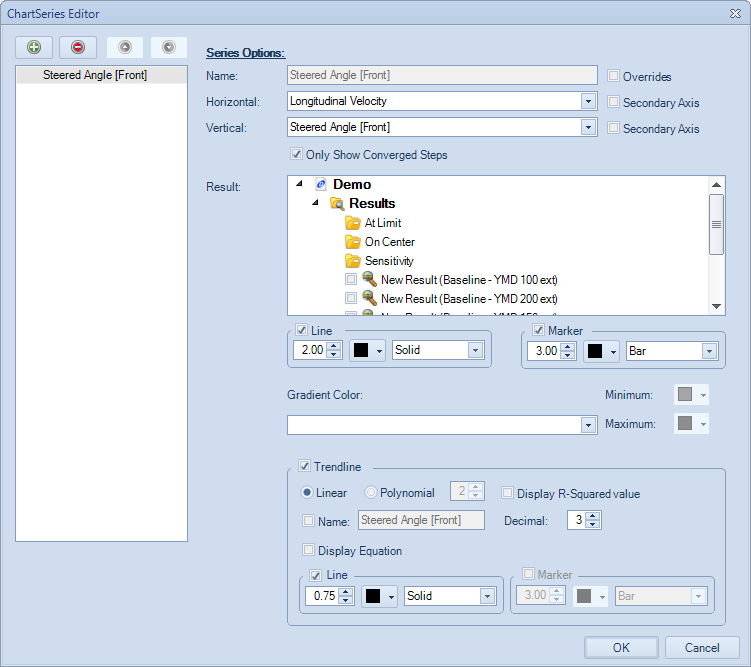Screen dimensions: 751x667
Task: Click Result tree scrollbar down arrow
Action: pos(717,306)
